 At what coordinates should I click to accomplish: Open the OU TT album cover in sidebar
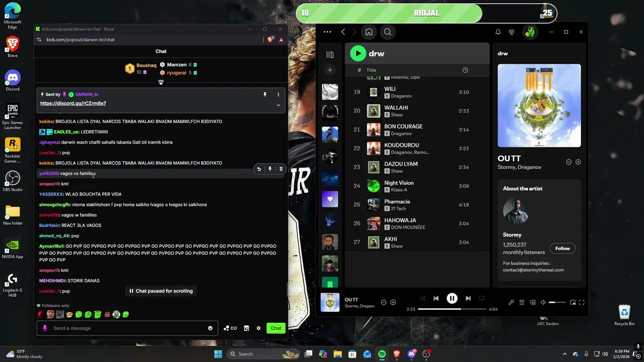pyautogui.click(x=539, y=105)
